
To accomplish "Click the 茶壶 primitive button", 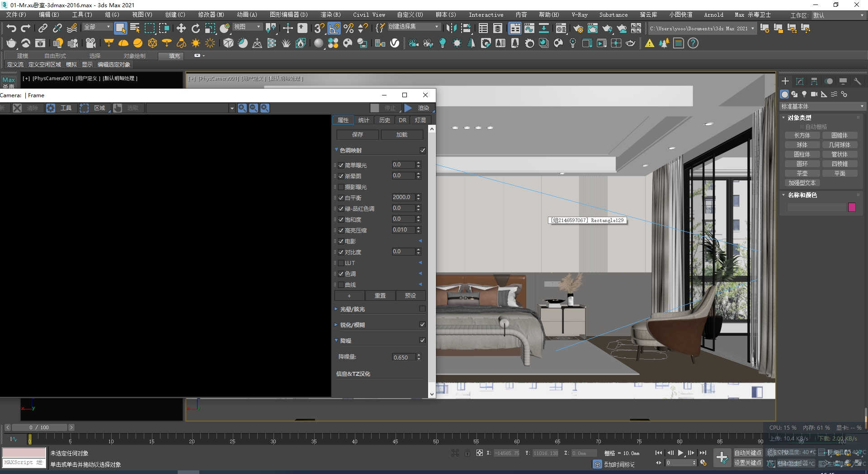I will point(802,174).
